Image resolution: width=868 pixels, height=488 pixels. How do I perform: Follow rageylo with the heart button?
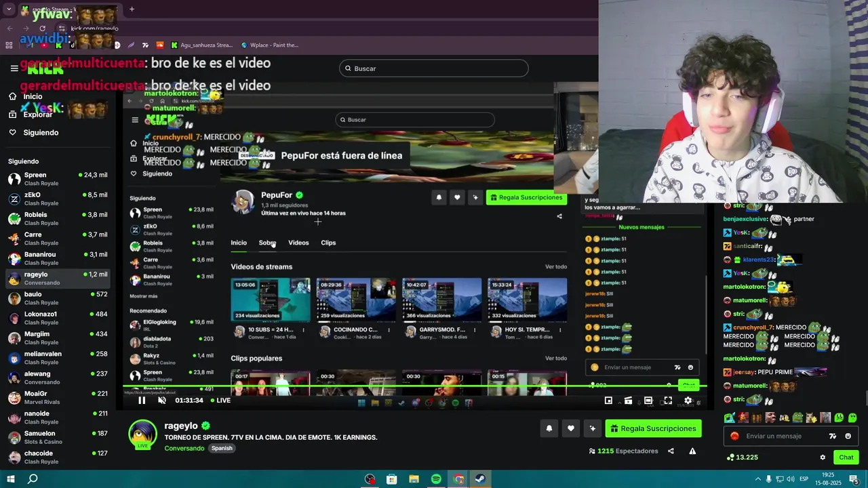click(x=571, y=428)
